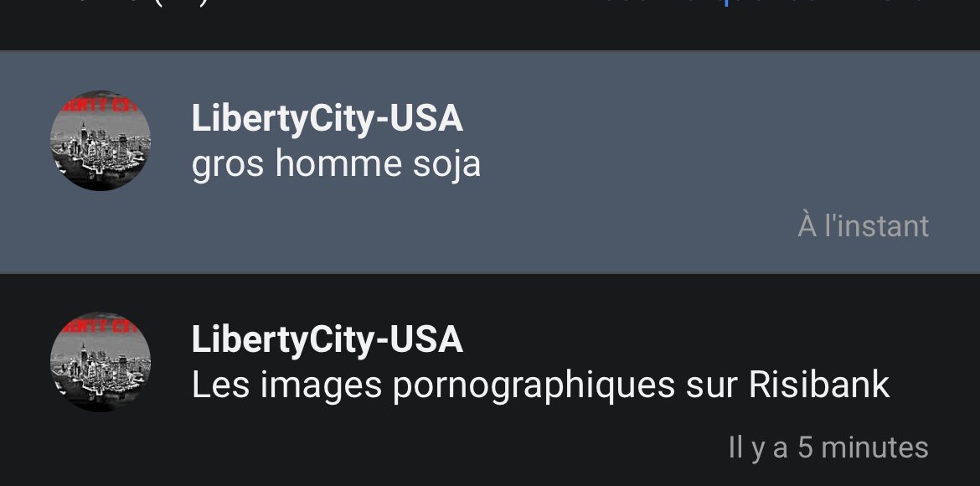This screenshot has height=486, width=980.
Task: Click the 'À l'instant' timestamp
Action: [863, 225]
